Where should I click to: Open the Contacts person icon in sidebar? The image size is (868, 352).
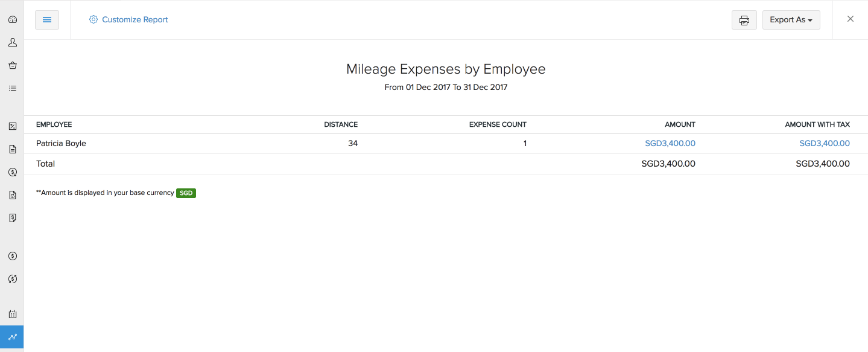[x=12, y=42]
